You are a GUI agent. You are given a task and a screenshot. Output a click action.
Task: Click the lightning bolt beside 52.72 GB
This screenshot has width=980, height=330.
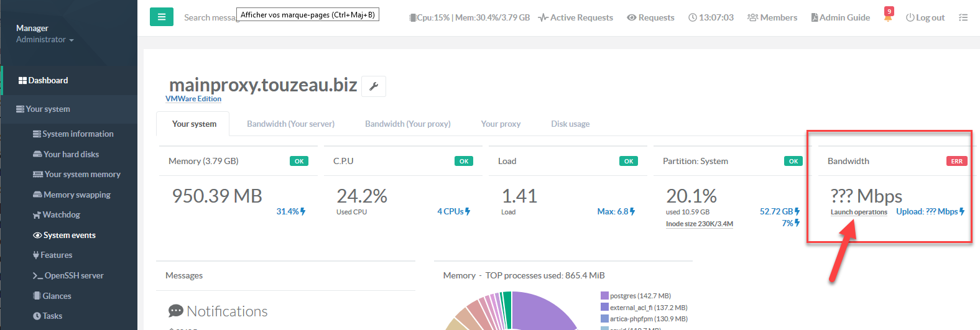pyautogui.click(x=797, y=211)
